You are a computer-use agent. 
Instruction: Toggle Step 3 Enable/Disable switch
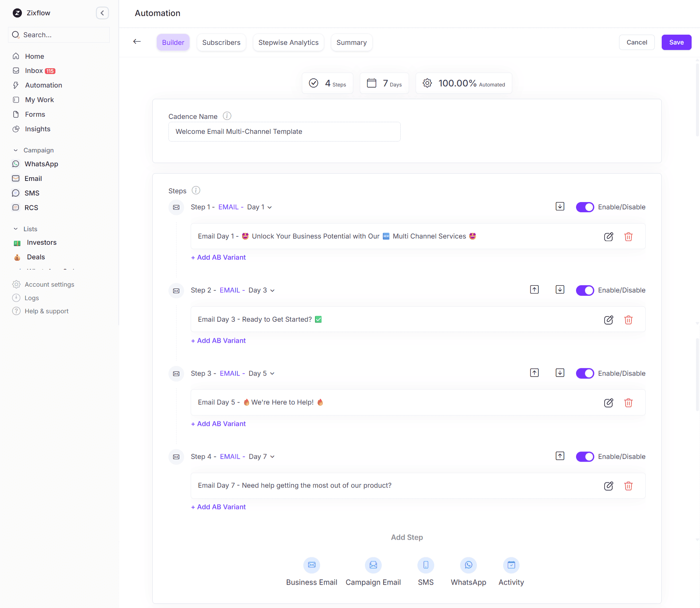point(585,373)
